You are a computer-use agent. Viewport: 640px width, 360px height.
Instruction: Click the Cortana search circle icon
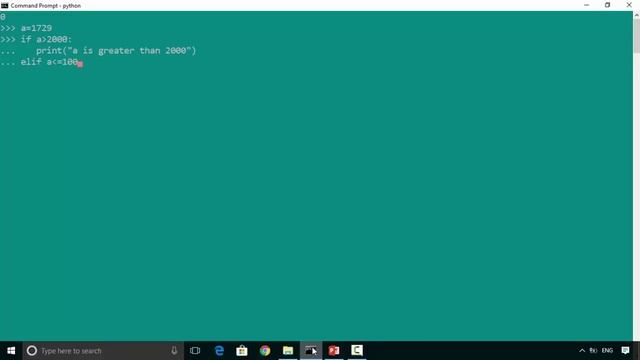click(32, 351)
